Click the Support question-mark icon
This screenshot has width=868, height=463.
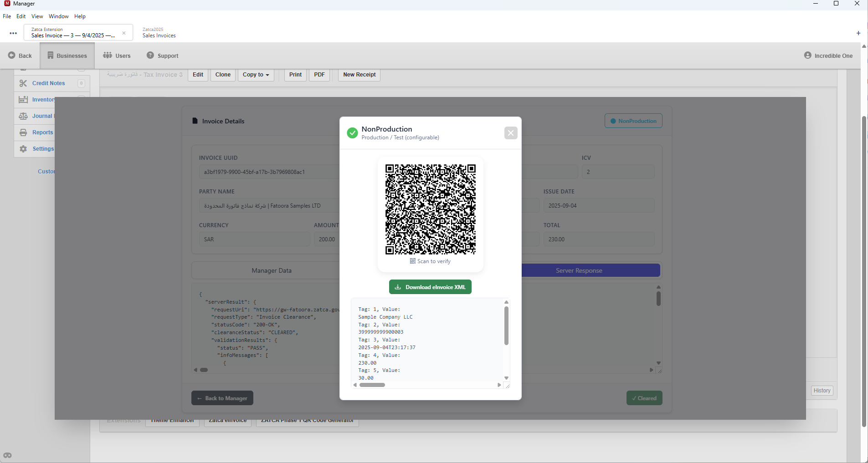coord(150,55)
